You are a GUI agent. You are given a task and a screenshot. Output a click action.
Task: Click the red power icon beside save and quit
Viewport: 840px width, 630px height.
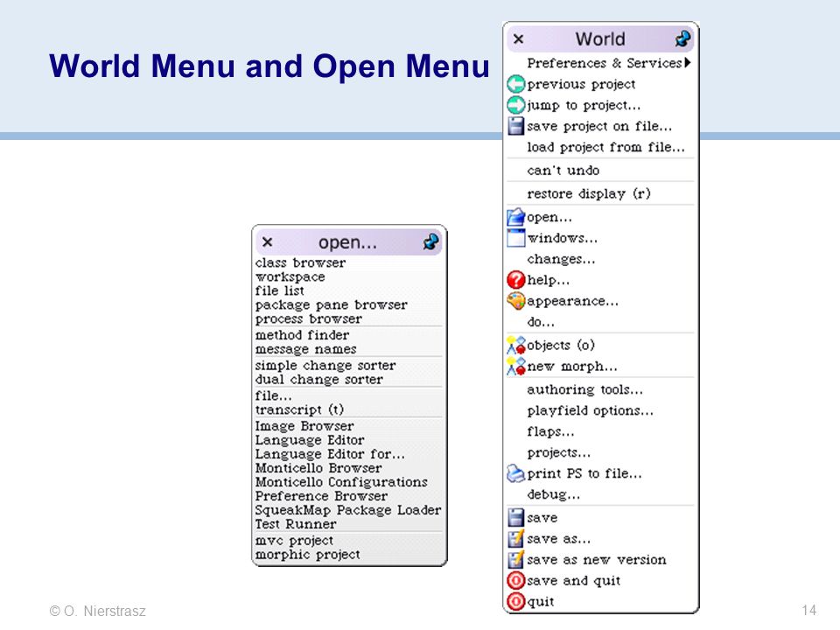click(516, 581)
